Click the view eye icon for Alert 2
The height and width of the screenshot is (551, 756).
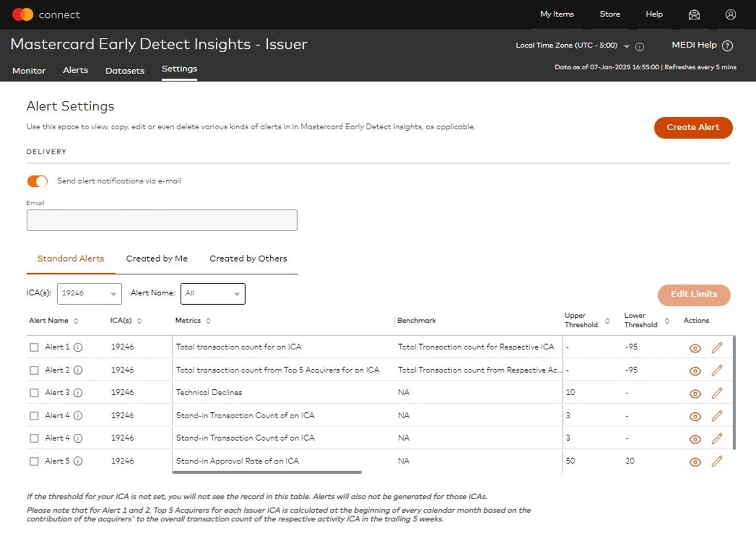(695, 371)
